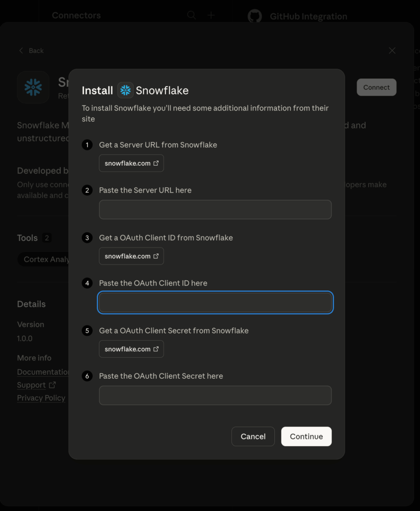Click the OAuth Client ID input field
Image resolution: width=420 pixels, height=511 pixels.
pos(215,302)
